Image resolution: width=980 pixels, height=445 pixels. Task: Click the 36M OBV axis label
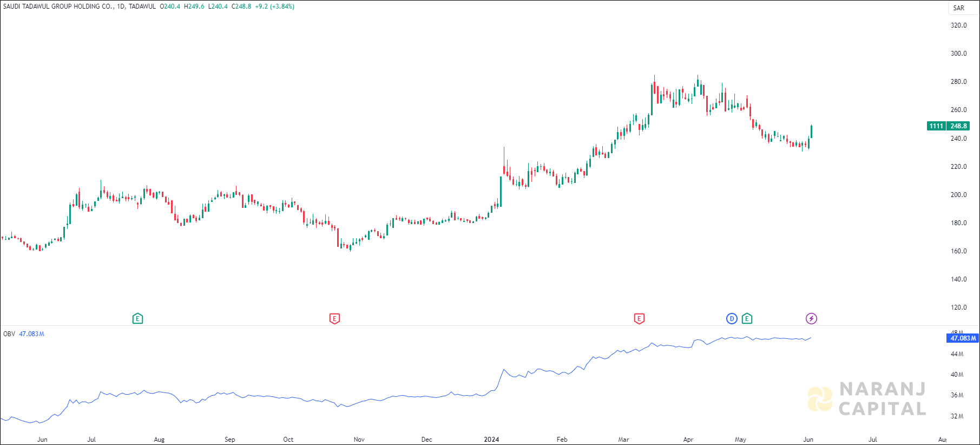pyautogui.click(x=957, y=395)
